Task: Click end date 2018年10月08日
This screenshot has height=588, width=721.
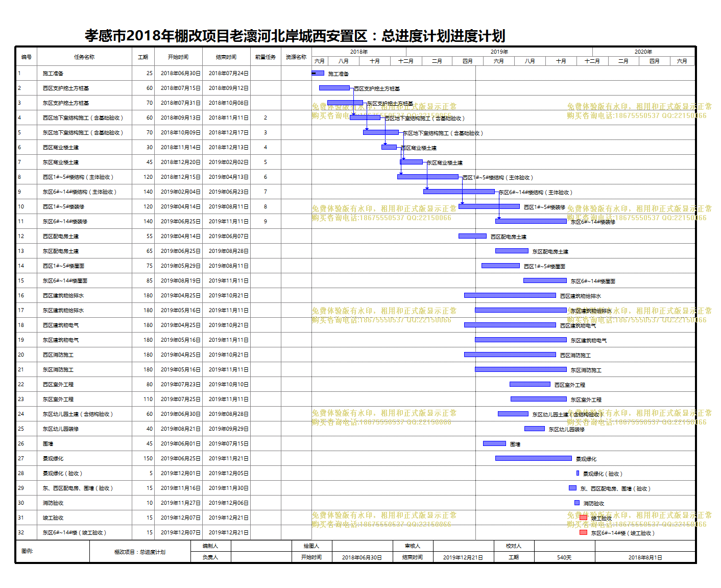Action: coord(229,103)
